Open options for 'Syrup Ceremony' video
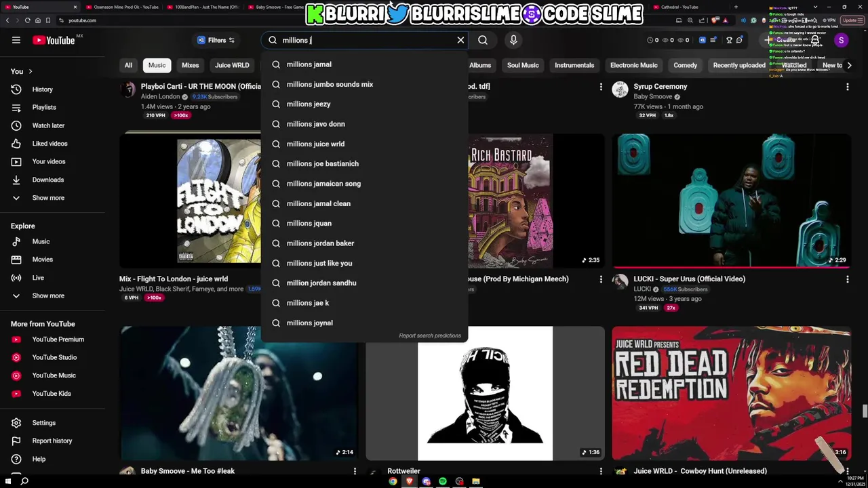This screenshot has height=488, width=868. click(x=847, y=87)
